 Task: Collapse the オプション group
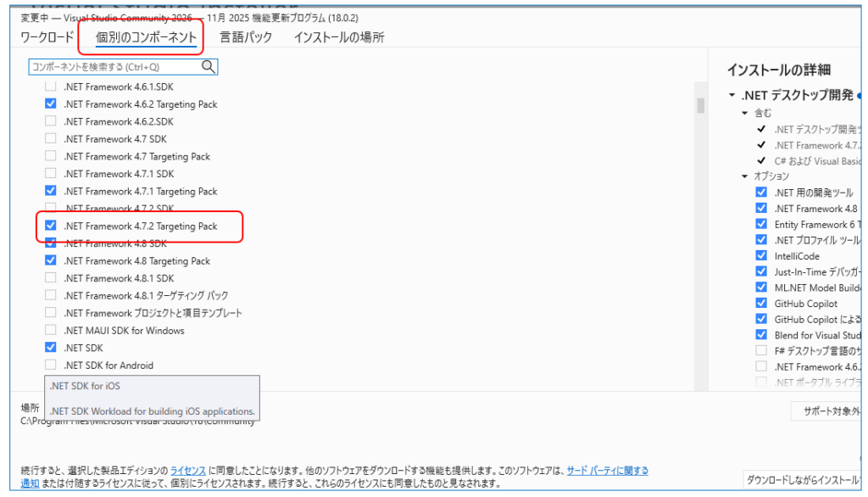pos(745,176)
